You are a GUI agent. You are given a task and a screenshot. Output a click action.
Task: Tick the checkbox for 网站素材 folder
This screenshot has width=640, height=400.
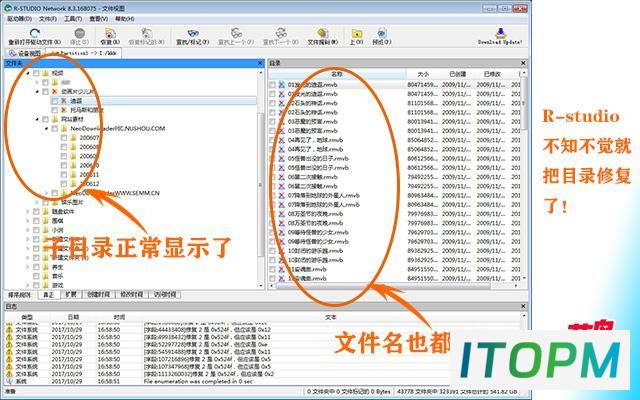[45, 119]
